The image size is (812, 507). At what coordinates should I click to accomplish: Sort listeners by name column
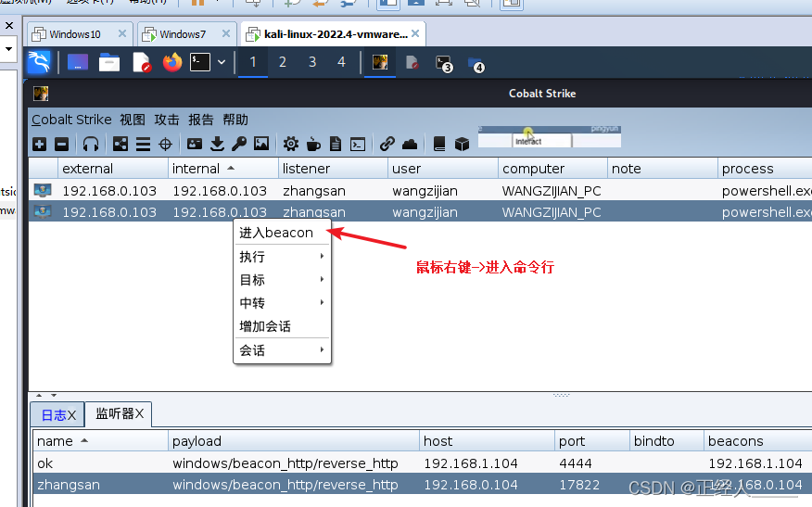coord(101,440)
